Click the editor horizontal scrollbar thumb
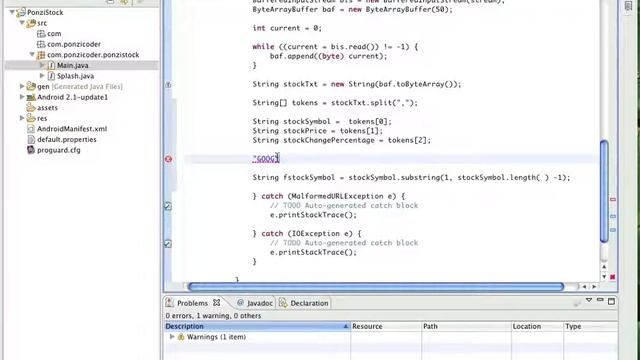 pos(376,287)
